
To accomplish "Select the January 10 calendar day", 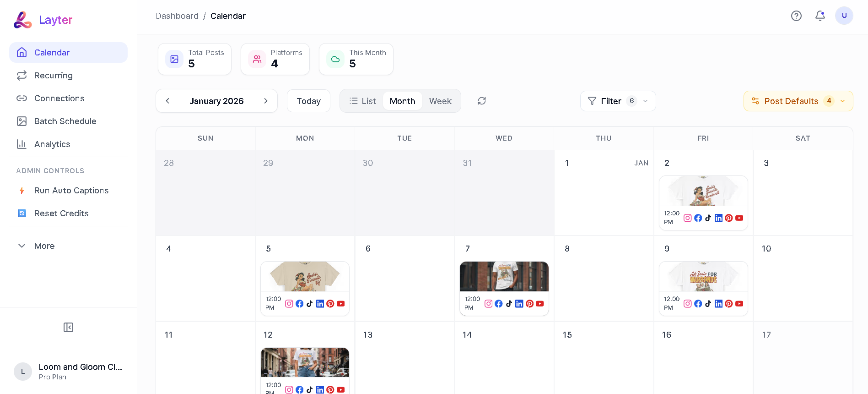I will tap(803, 279).
